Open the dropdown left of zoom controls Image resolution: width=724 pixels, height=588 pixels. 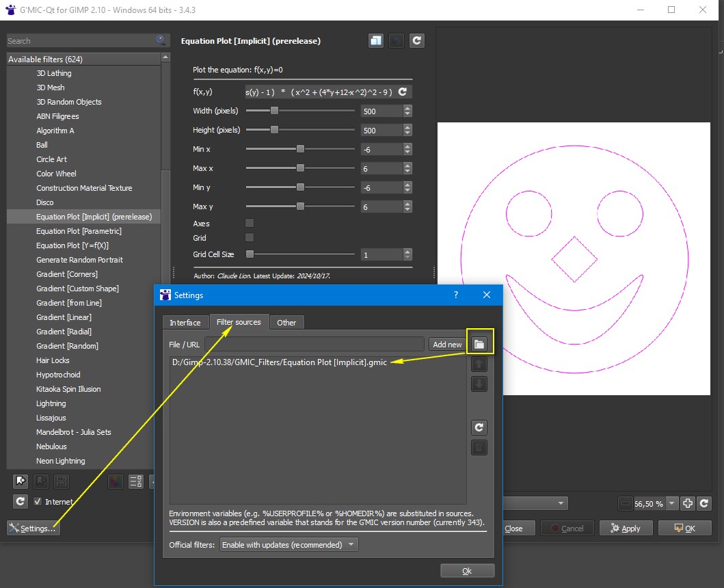pos(535,503)
